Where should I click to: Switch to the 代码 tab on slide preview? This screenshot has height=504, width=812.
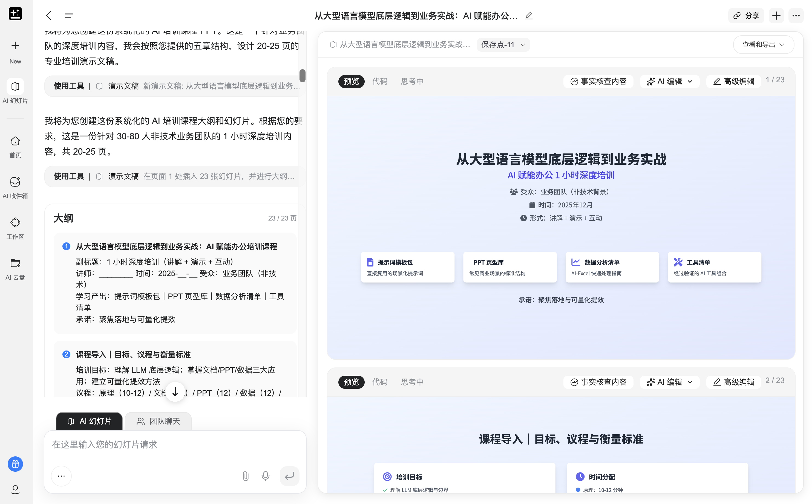point(380,81)
